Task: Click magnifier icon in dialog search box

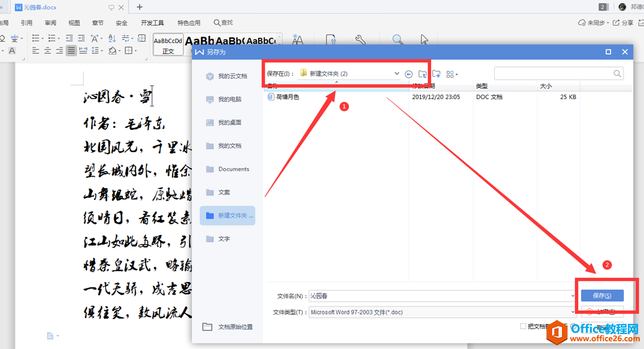Action: click(617, 74)
